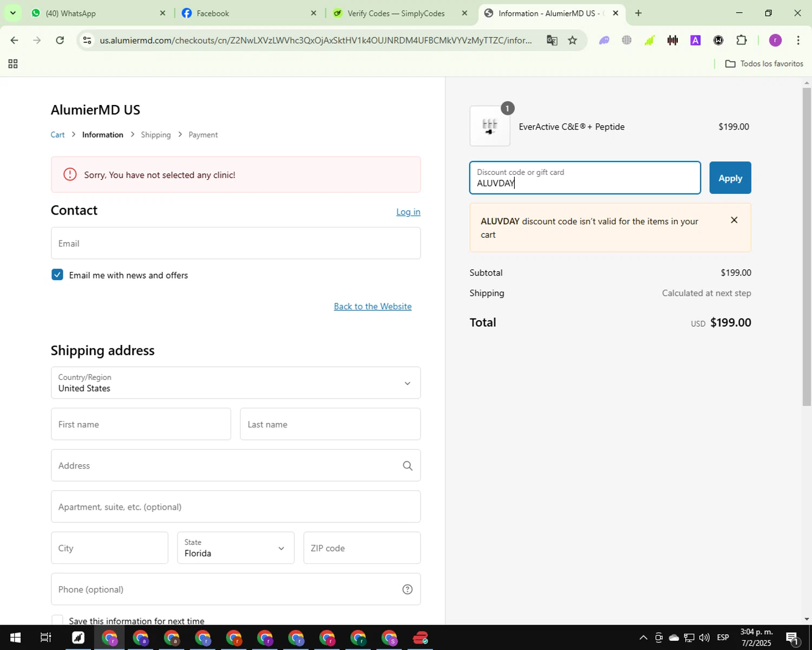Image resolution: width=812 pixels, height=650 pixels.
Task: Show hidden system tray icons
Action: (643, 638)
